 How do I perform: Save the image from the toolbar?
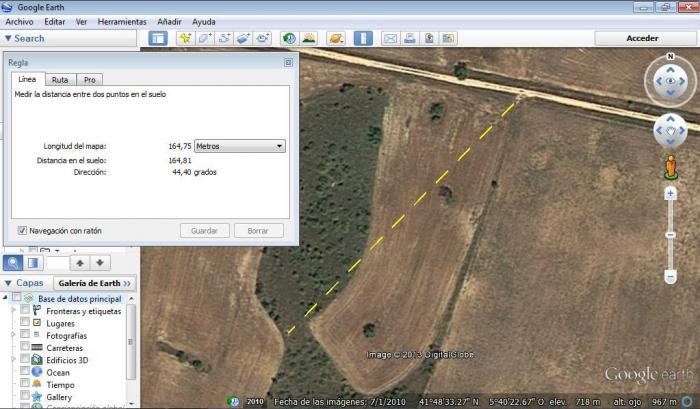click(429, 38)
